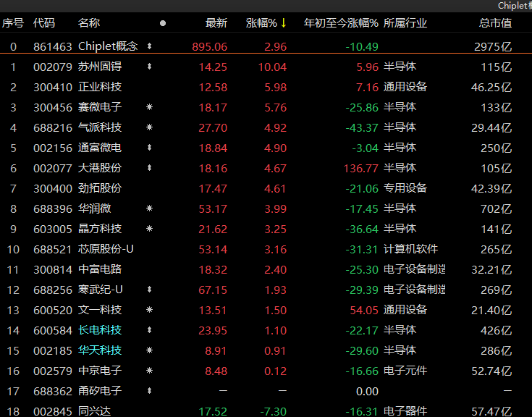Screen dimensions: 532x417
Task: Select stock 寒武纪-U
Action: 101,290
